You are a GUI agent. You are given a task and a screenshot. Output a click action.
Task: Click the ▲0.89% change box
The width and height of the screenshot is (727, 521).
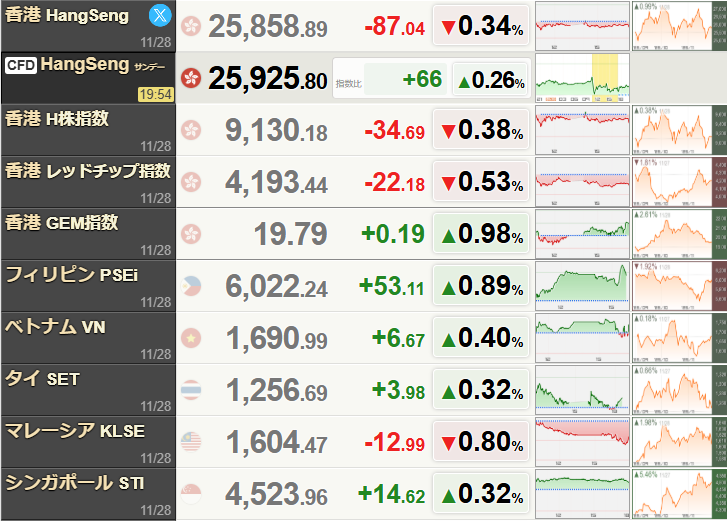(x=481, y=286)
